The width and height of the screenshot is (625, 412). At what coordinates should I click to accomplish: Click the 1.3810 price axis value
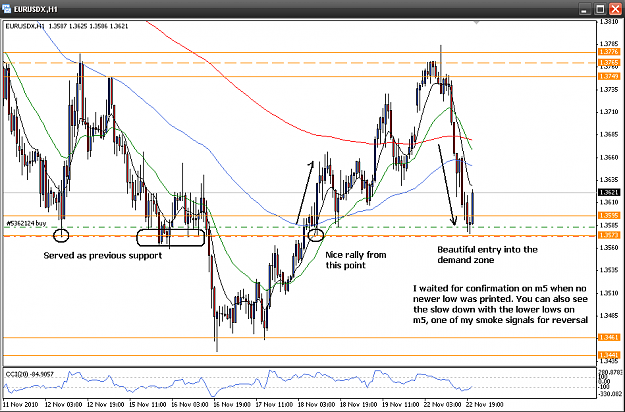pyautogui.click(x=609, y=22)
